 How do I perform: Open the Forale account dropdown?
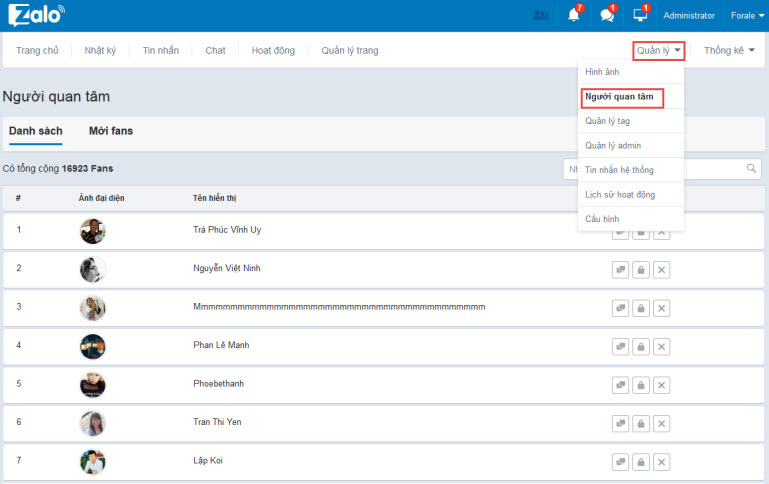[748, 16]
